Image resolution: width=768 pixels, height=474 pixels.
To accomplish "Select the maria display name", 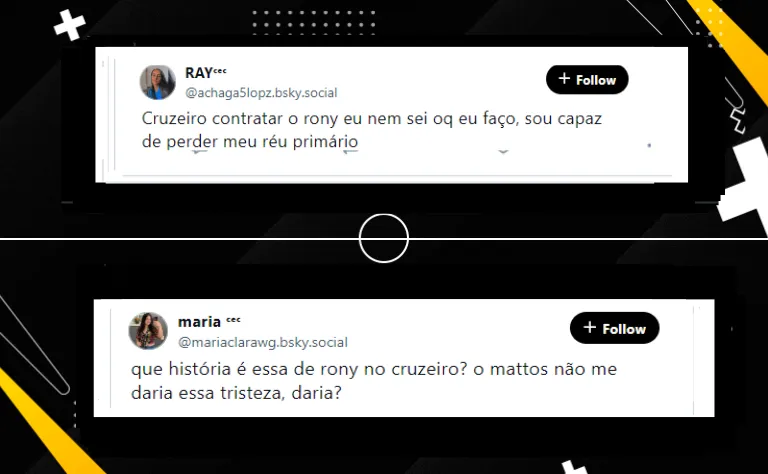I will tap(199, 322).
